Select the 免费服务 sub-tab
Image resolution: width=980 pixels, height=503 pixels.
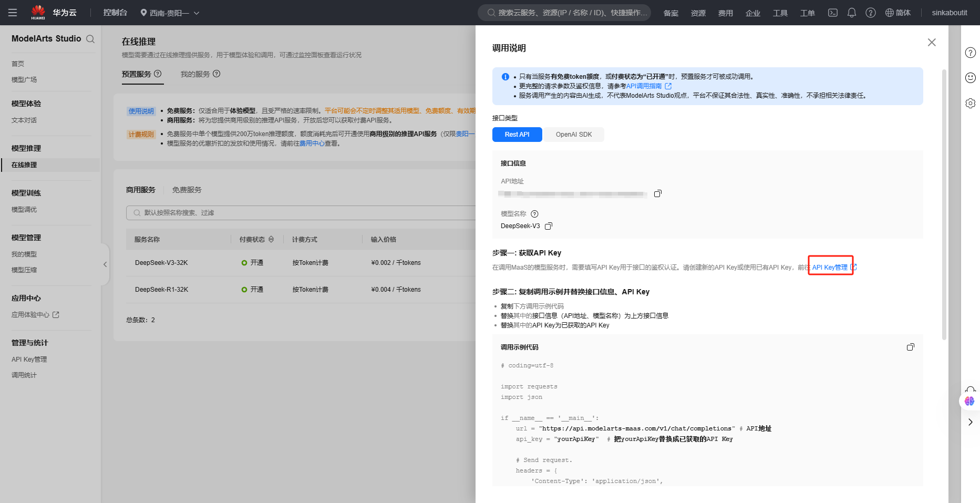coord(187,190)
